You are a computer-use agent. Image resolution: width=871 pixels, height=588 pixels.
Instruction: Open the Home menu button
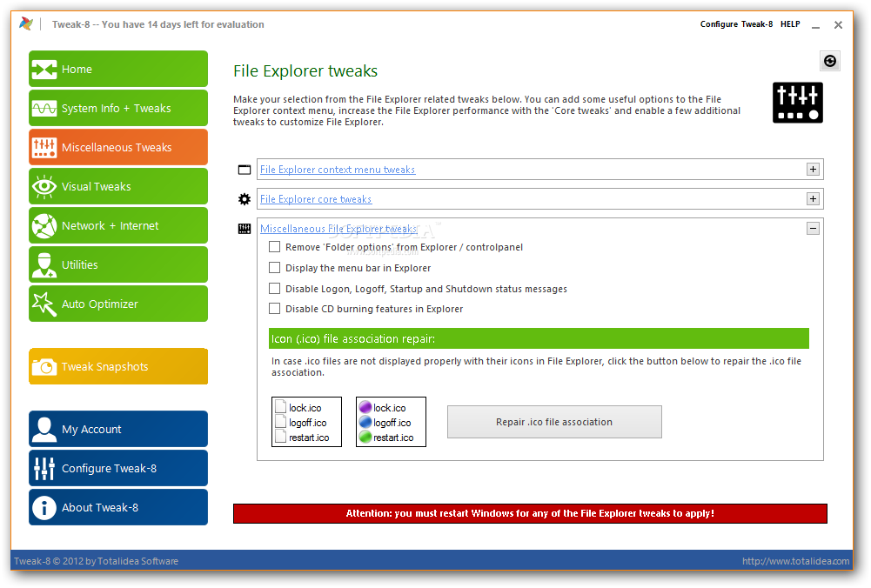click(118, 69)
